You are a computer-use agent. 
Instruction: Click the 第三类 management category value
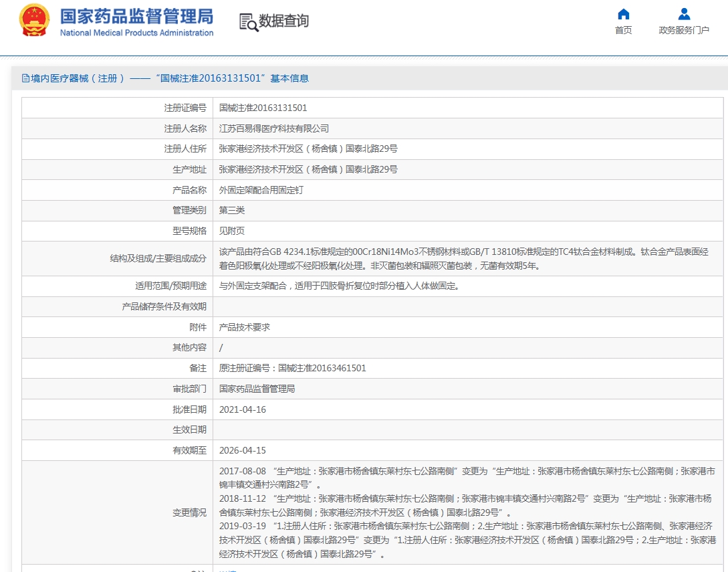tap(232, 210)
